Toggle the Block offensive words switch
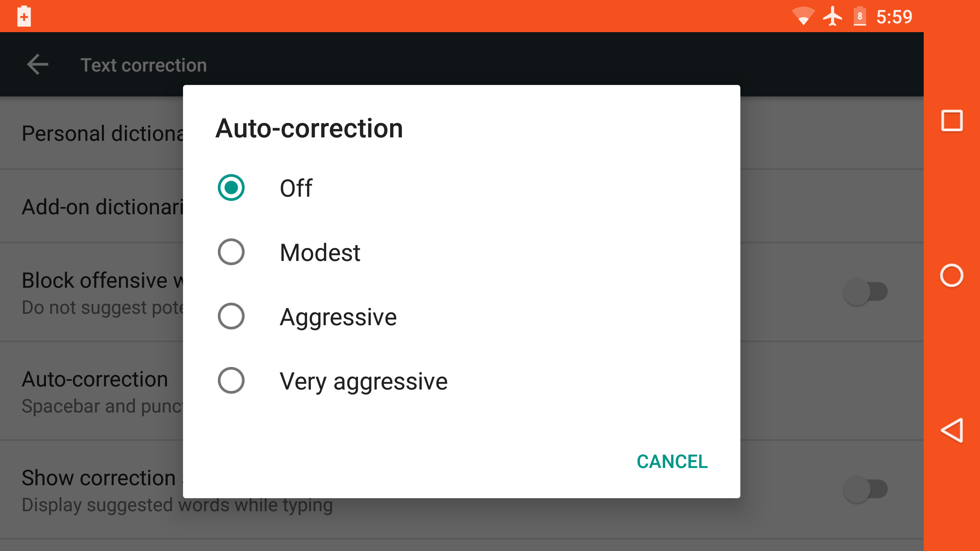The width and height of the screenshot is (980, 551). [865, 292]
